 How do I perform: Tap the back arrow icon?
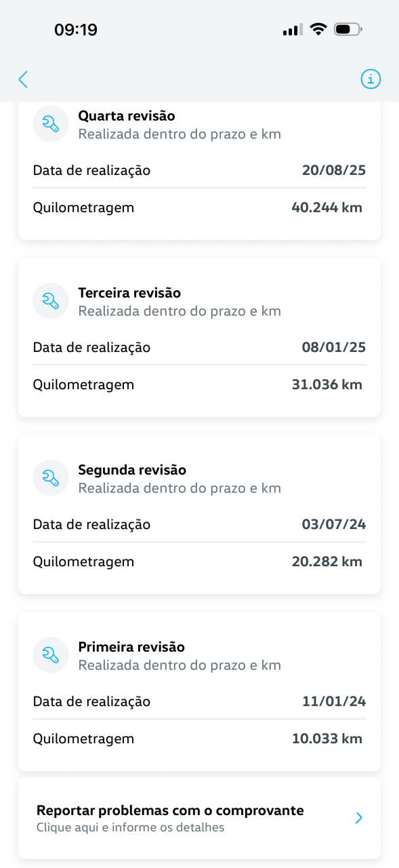[x=23, y=79]
